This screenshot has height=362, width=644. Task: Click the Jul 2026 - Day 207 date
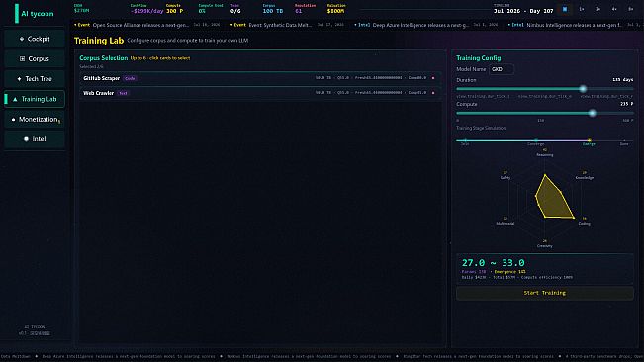[x=523, y=11]
